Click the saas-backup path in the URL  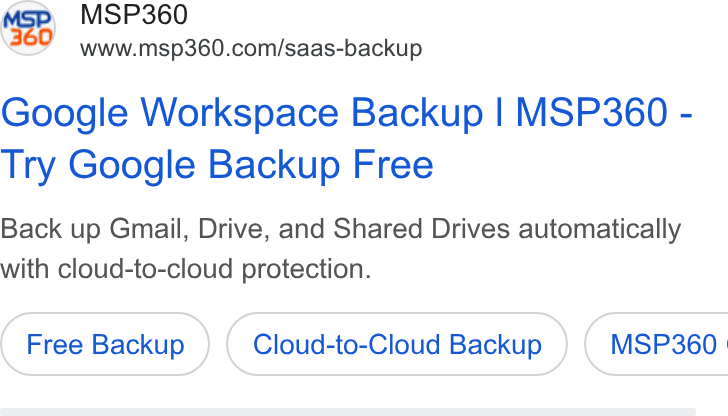click(x=353, y=48)
